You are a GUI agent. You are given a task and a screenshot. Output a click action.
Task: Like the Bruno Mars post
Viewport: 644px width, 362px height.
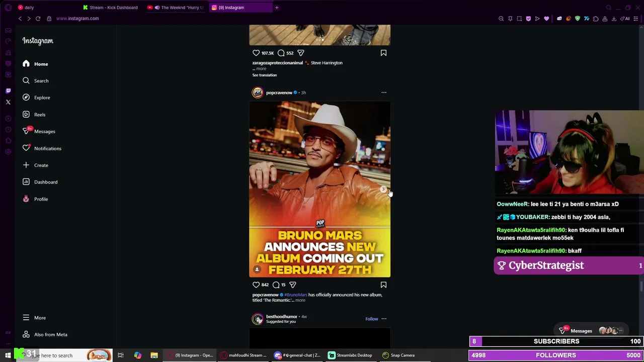256,285
